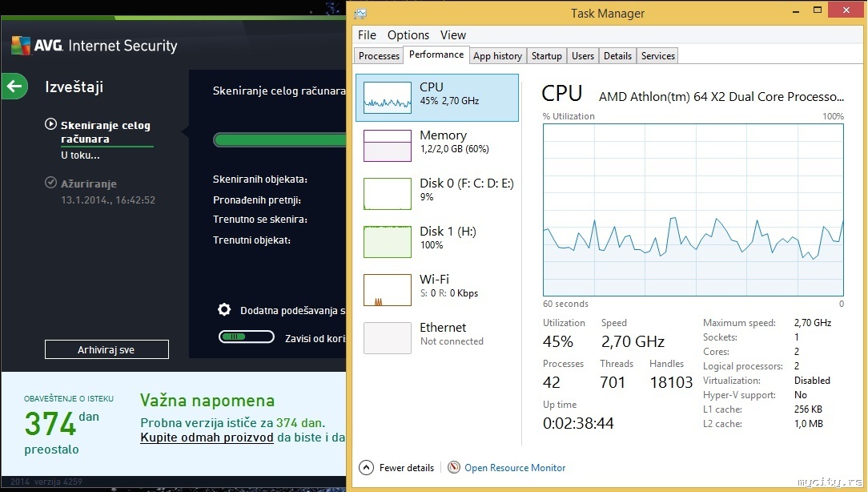
Task: Select the CPU performance graph thumbnail
Action: coord(388,95)
